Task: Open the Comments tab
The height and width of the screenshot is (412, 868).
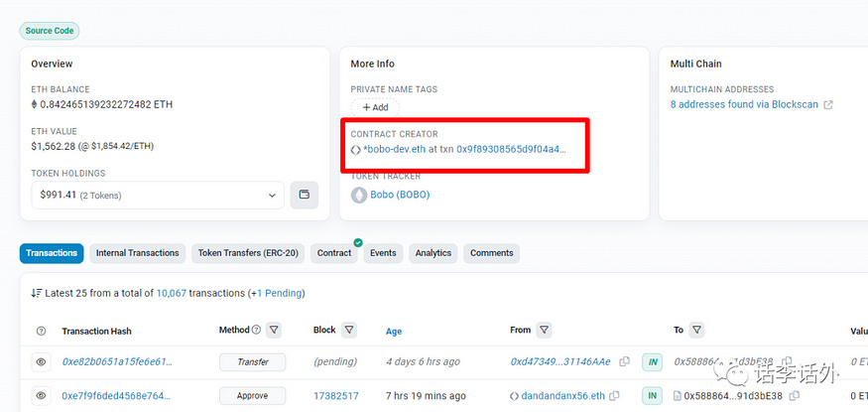Action: [x=492, y=253]
